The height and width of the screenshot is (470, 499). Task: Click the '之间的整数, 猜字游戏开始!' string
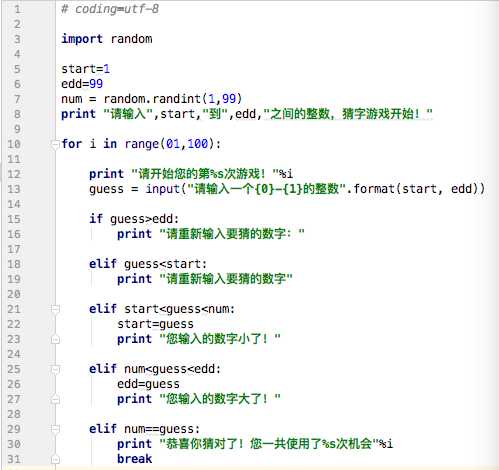(x=348, y=114)
